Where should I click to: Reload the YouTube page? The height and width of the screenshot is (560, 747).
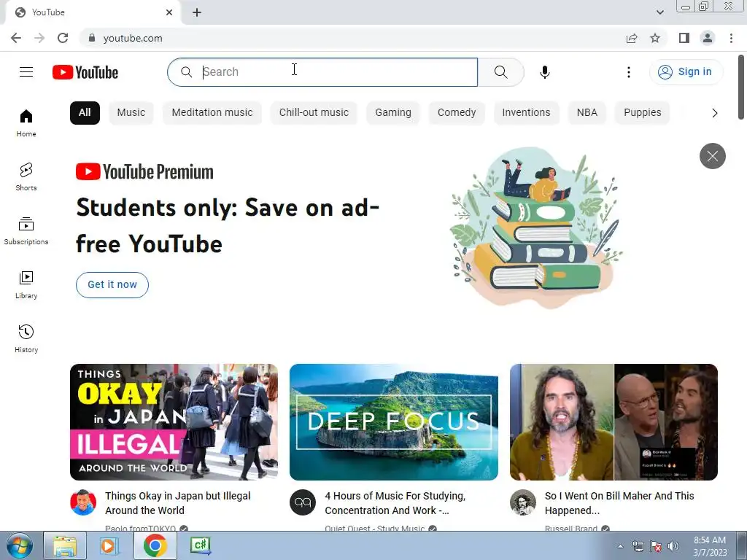pos(63,38)
